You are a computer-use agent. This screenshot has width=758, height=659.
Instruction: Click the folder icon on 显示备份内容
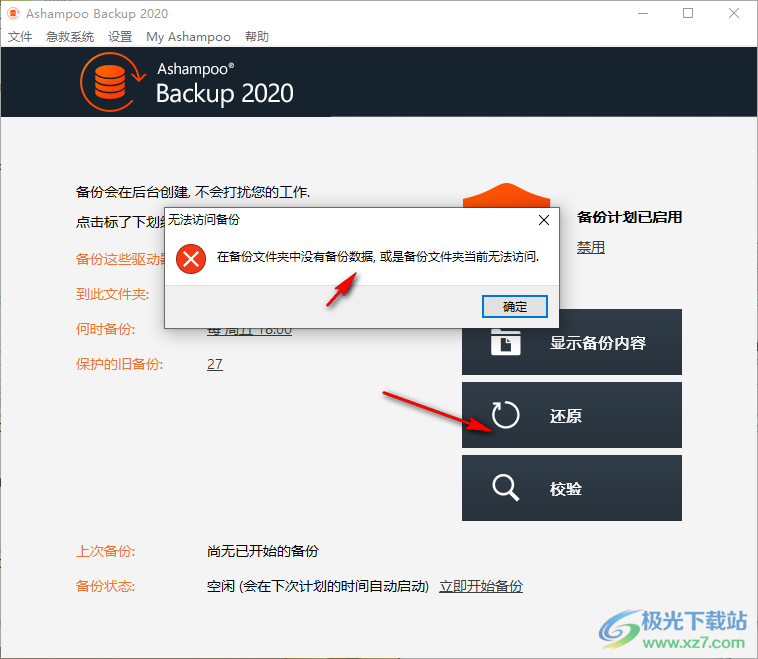point(506,342)
